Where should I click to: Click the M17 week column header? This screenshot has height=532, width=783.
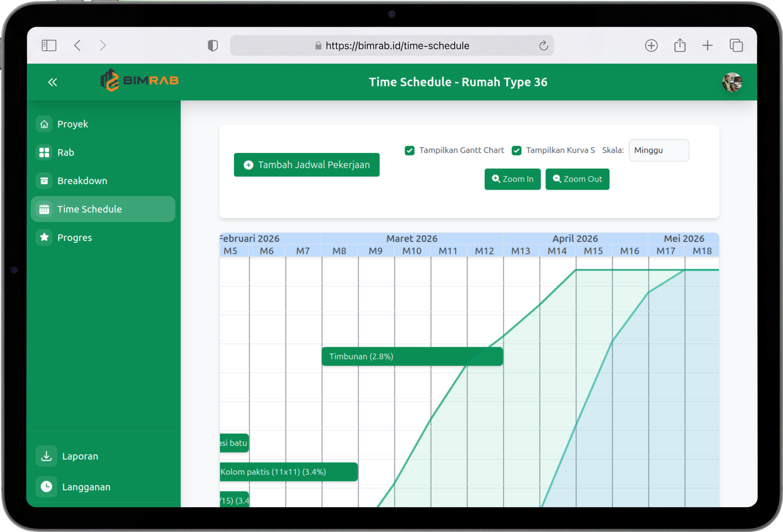click(x=666, y=251)
